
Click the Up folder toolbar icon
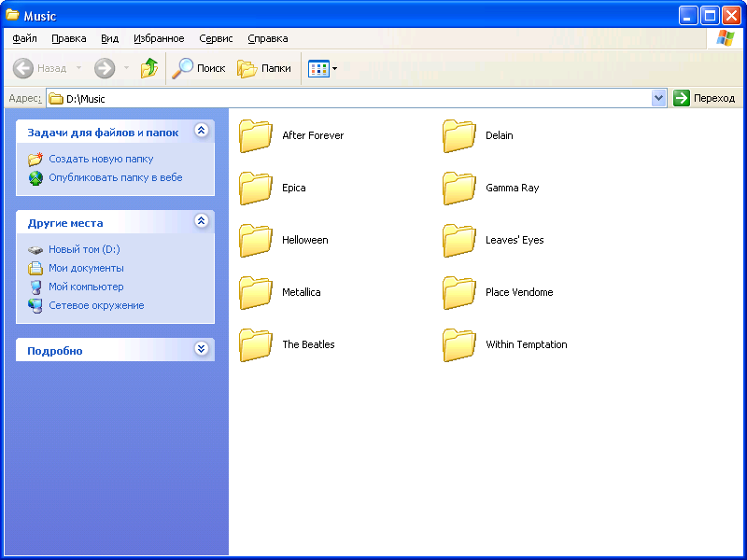point(149,68)
